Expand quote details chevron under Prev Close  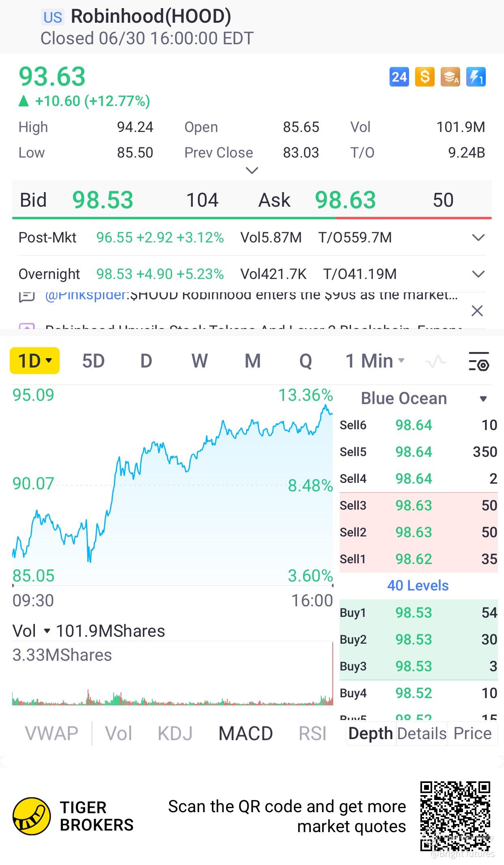(252, 170)
